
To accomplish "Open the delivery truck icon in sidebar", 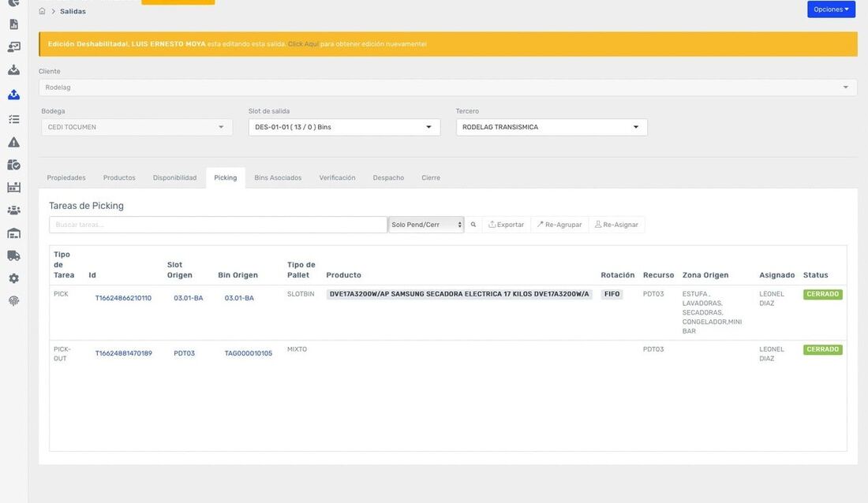I will tap(14, 255).
